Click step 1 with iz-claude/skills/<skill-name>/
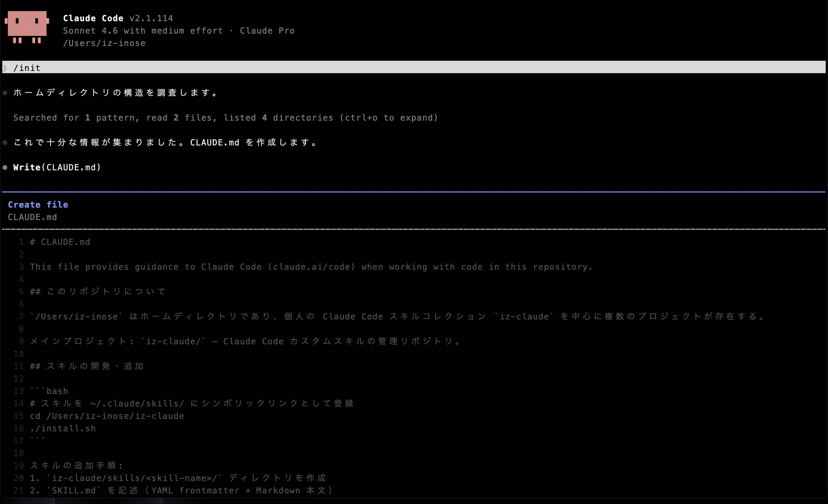This screenshot has height=504, width=828. tap(178, 478)
